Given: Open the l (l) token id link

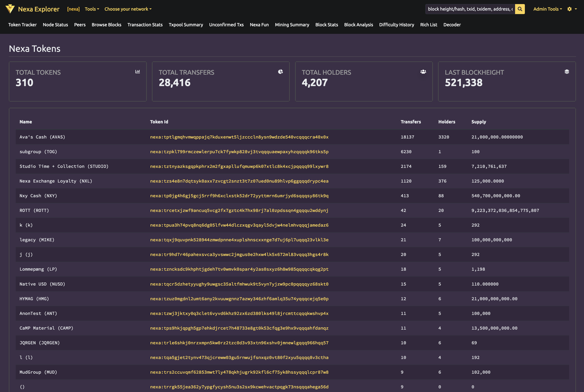Looking at the screenshot, I should tap(239, 358).
